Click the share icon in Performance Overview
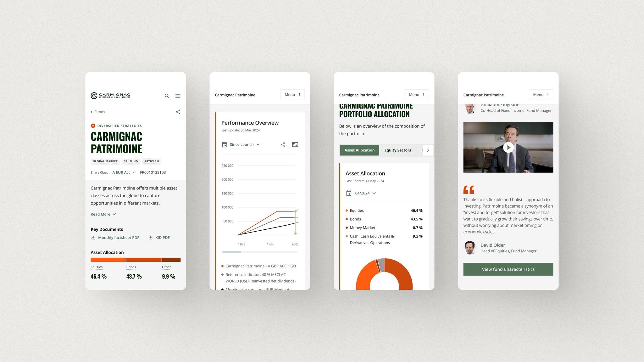Screen dimensions: 644x362 pyautogui.click(x=283, y=144)
